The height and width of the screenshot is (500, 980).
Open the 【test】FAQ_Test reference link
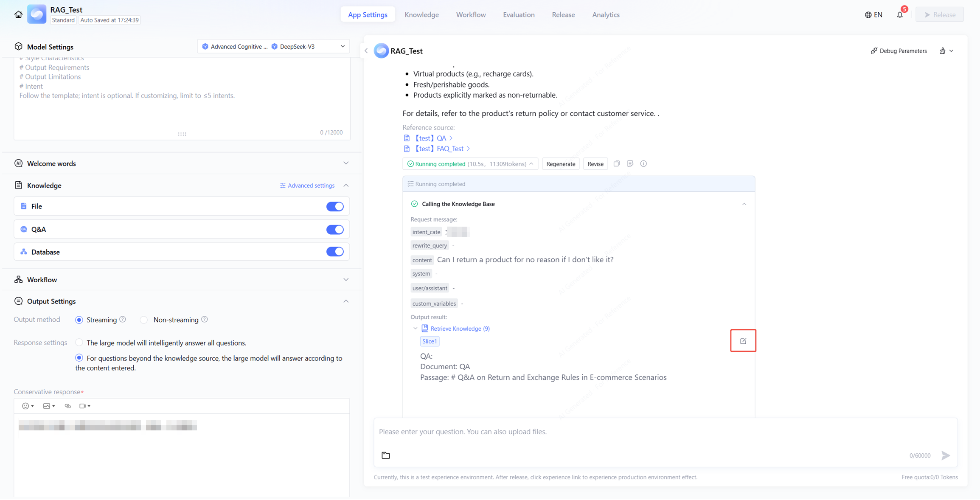(x=439, y=149)
